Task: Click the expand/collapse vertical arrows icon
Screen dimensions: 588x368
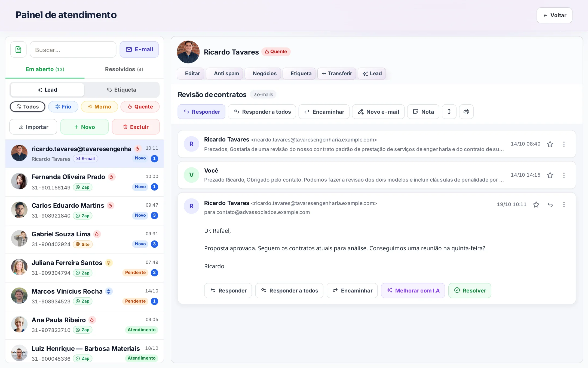Action: coord(449,111)
